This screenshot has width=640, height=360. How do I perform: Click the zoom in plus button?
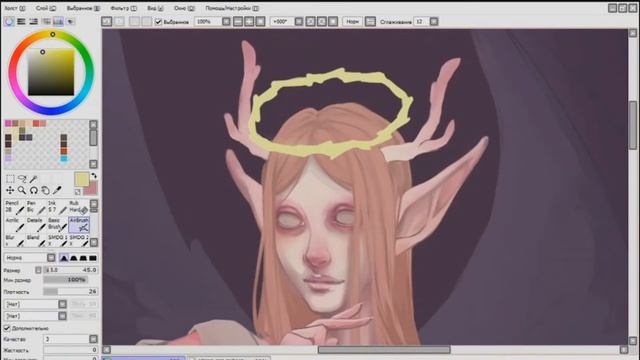point(249,22)
